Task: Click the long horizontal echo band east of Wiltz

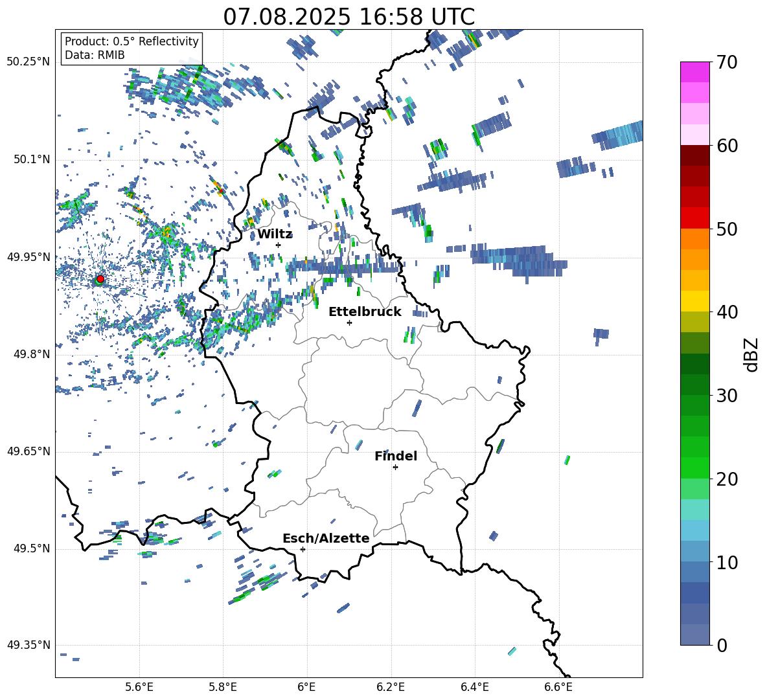Action: pos(344,266)
